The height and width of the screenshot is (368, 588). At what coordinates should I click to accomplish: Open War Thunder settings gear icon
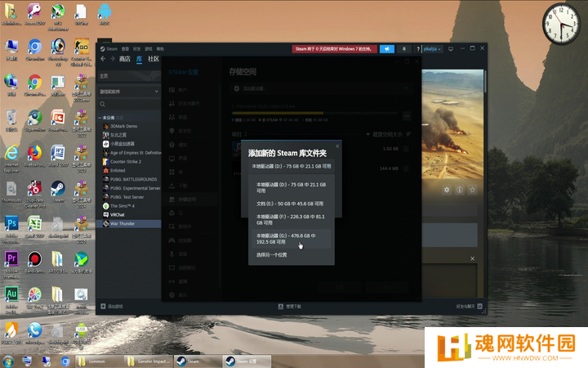click(447, 190)
